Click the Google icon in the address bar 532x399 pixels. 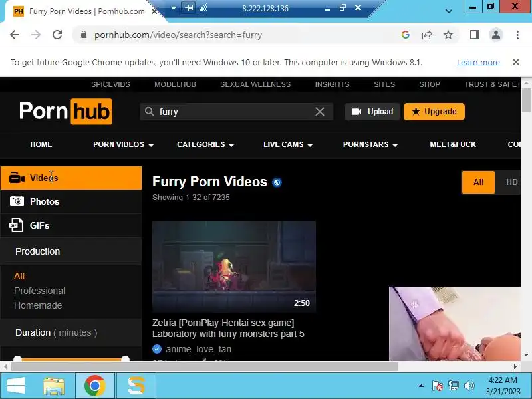pos(406,35)
